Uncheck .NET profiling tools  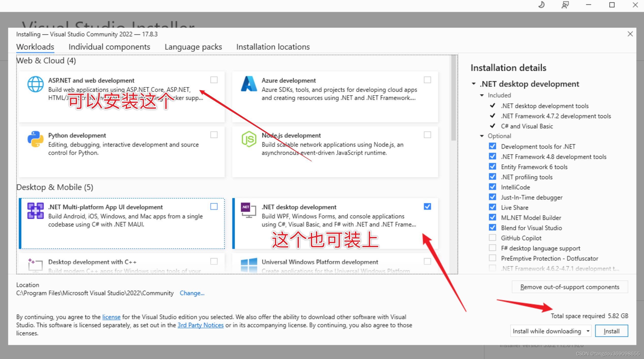(x=493, y=177)
